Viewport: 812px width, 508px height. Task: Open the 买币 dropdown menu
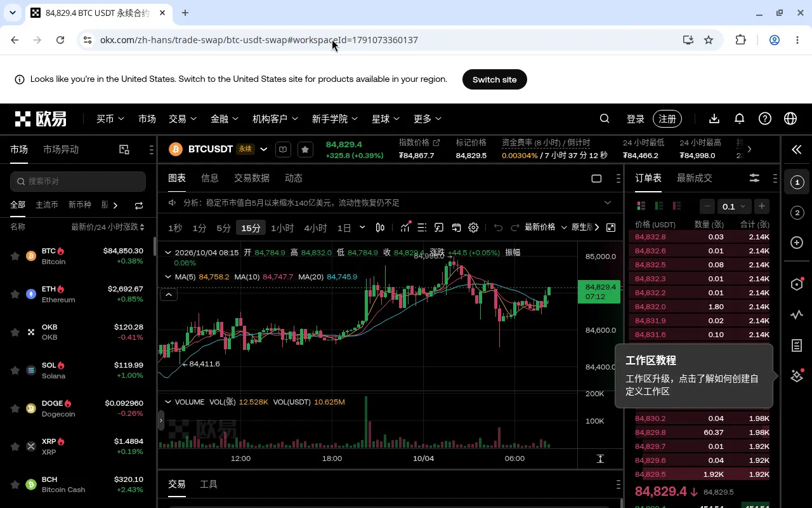coord(110,119)
